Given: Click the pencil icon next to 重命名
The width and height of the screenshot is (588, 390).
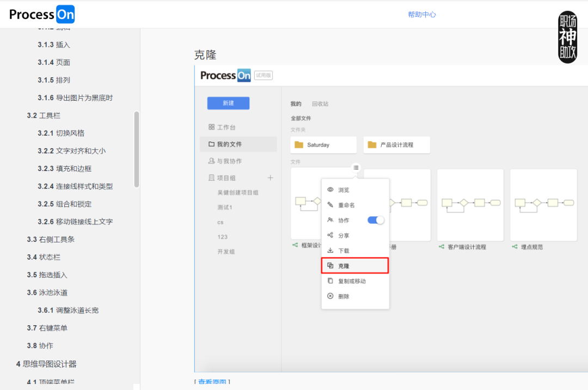Looking at the screenshot, I should coord(330,205).
